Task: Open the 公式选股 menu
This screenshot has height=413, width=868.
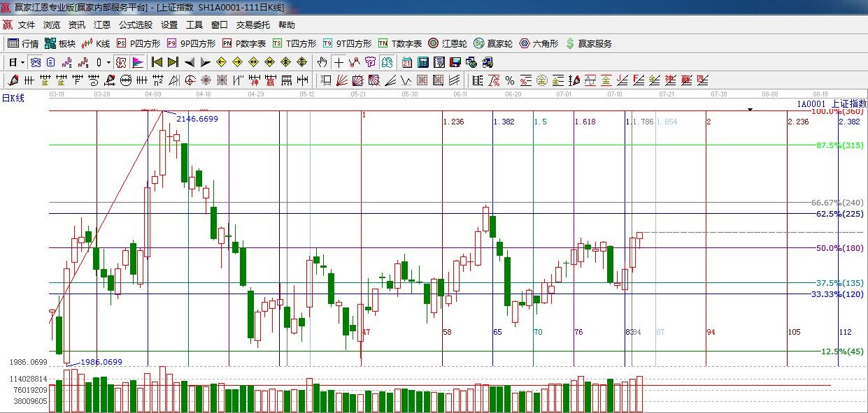Action: tap(135, 25)
